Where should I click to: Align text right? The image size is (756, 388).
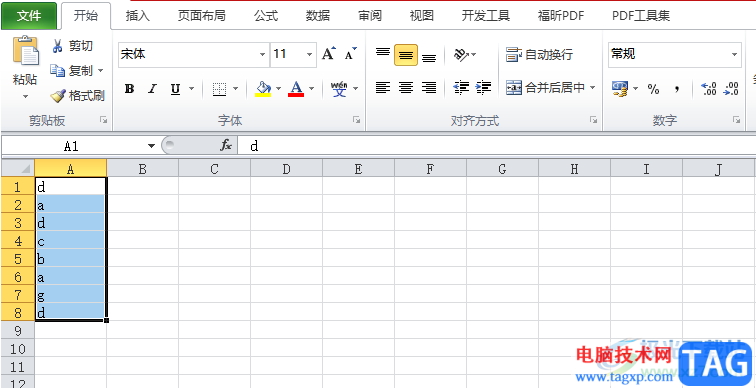429,88
